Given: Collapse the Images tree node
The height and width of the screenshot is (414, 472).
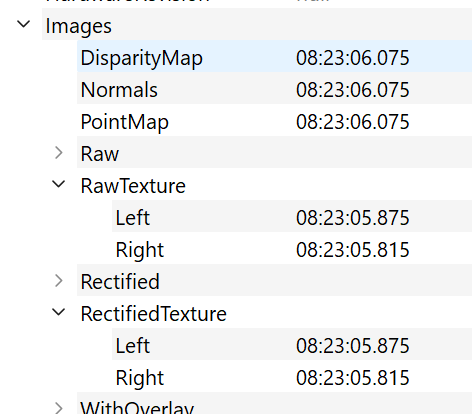Looking at the screenshot, I should coord(24,24).
